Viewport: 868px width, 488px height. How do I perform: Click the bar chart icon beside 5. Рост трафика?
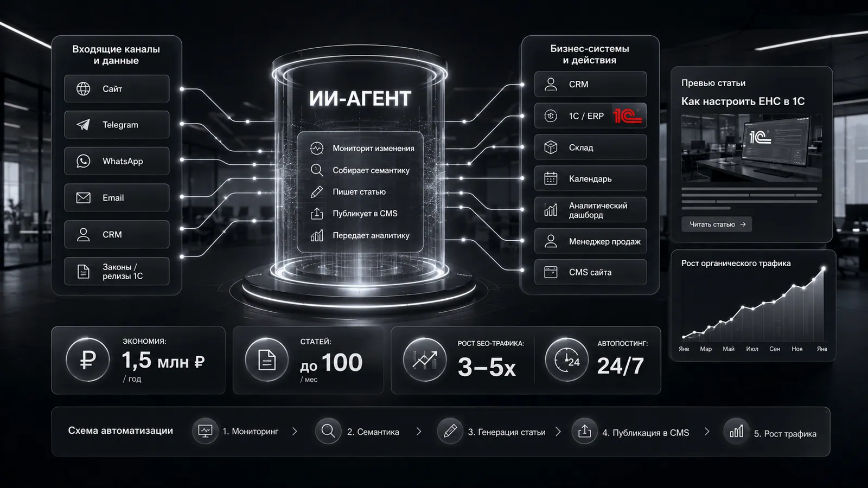point(736,431)
